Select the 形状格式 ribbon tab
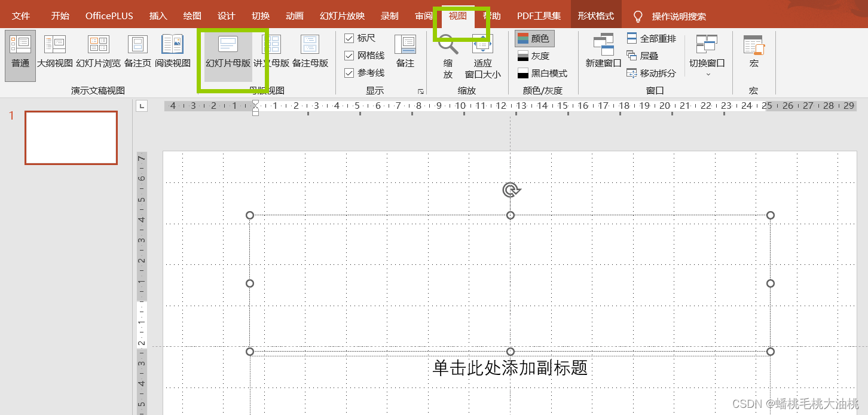868x415 pixels. (x=595, y=16)
